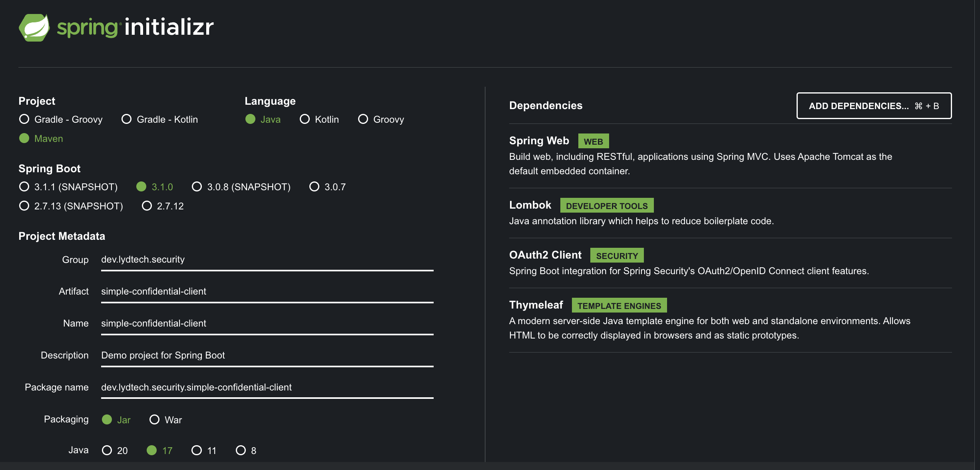
Task: Open the Add Dependencies dialog
Action: pyautogui.click(x=874, y=106)
